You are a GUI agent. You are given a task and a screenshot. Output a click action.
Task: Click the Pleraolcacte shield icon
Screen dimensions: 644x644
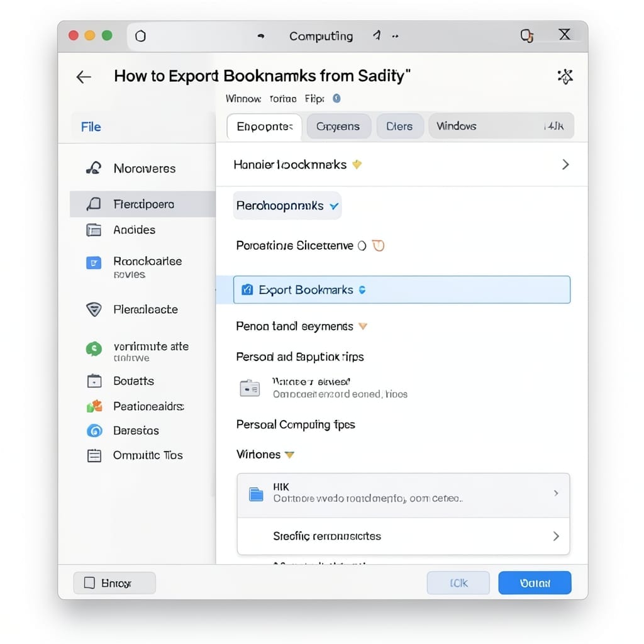click(94, 309)
